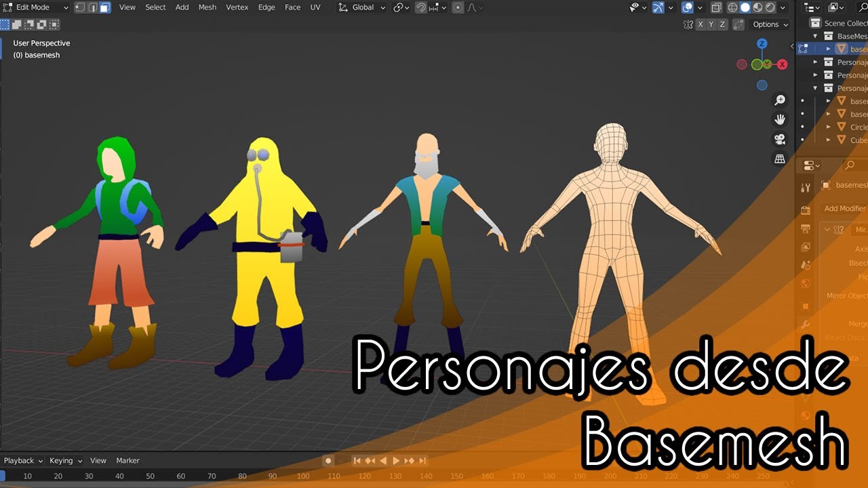This screenshot has height=488, width=868.
Task: Open the Playback dropdown
Action: pyautogui.click(x=23, y=460)
